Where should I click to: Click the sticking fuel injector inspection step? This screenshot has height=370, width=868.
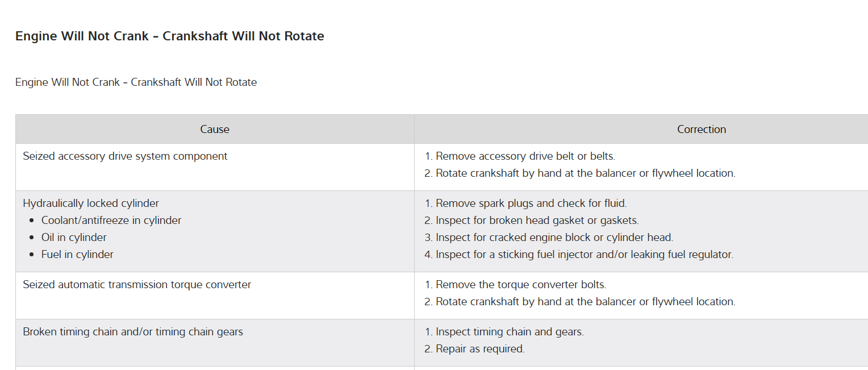584,255
